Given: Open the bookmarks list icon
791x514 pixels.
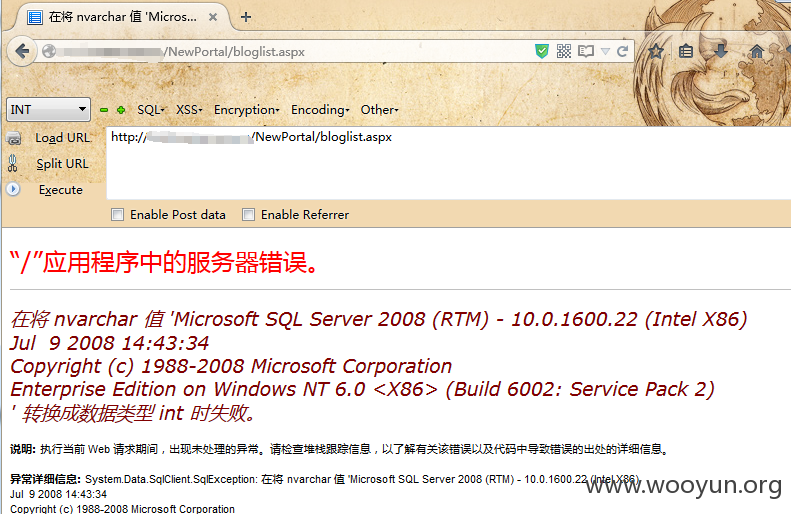Looking at the screenshot, I should click(686, 51).
